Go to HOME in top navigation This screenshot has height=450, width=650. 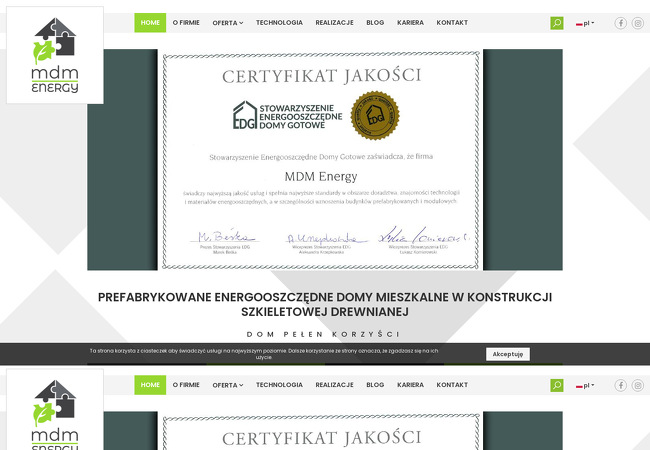pos(150,23)
